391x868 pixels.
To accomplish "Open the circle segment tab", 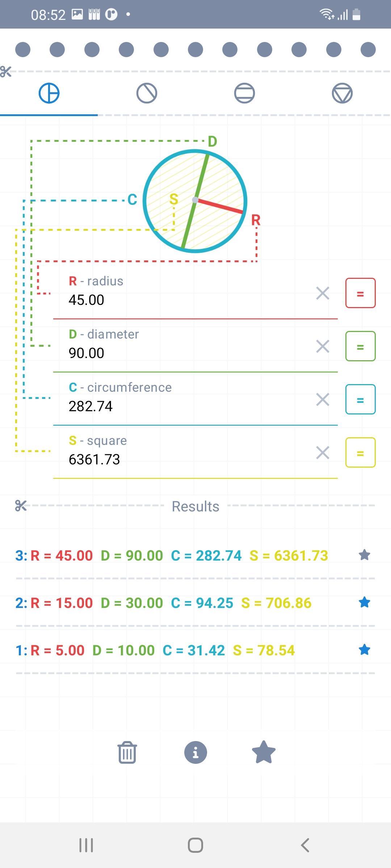I will (x=244, y=93).
